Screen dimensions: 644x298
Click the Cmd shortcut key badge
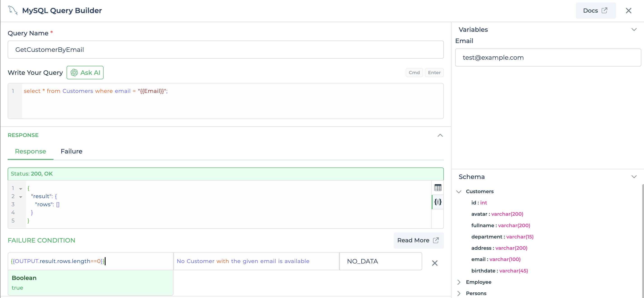(x=414, y=73)
